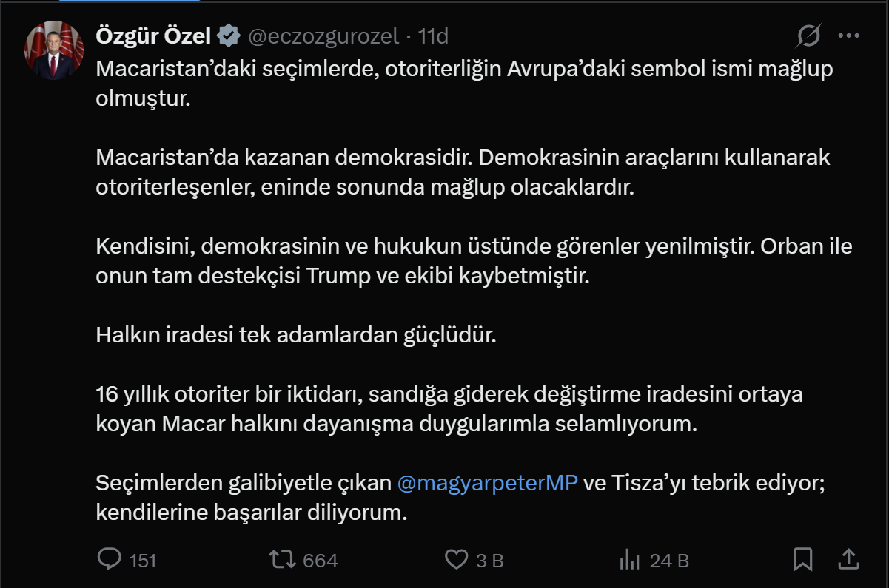
Task: Visit the @eczozgurozel handle
Action: coord(323,36)
